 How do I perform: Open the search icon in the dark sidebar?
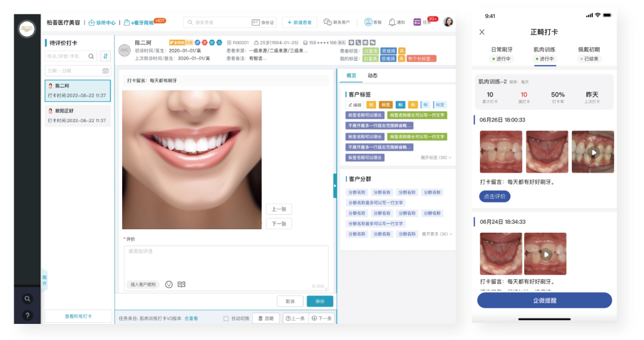[x=27, y=298]
